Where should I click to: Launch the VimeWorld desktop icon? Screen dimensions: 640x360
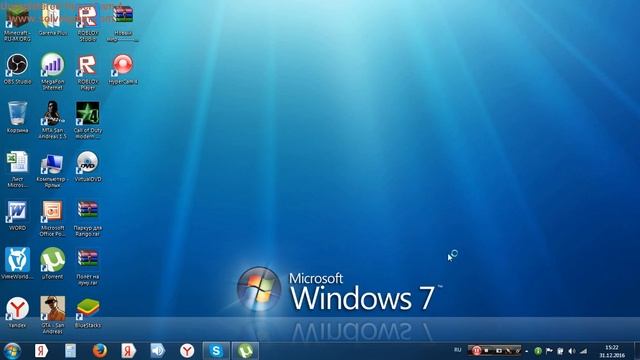17,262
